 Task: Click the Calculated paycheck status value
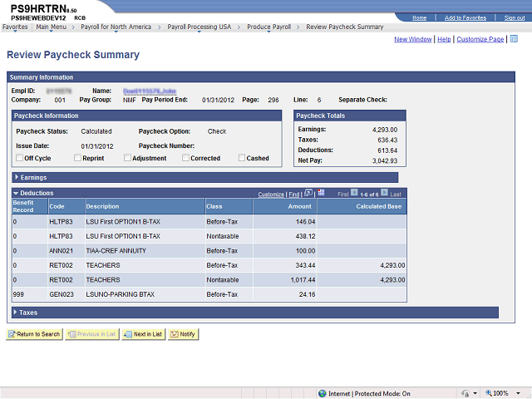tap(96, 131)
